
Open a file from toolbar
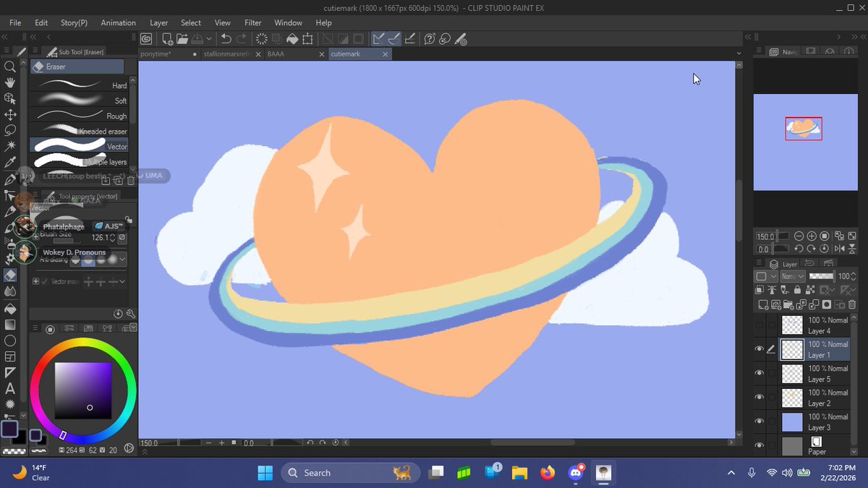(x=181, y=39)
